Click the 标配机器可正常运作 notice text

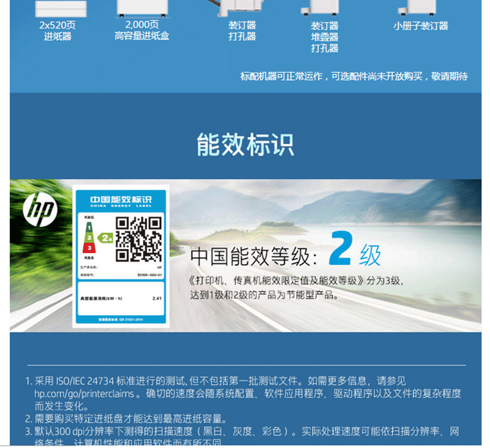click(x=353, y=76)
